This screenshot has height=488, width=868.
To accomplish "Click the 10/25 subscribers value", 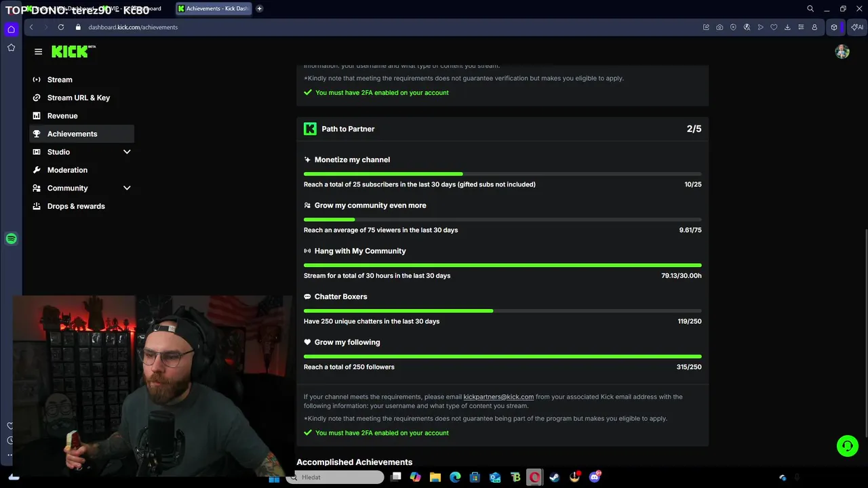I will pos(693,184).
